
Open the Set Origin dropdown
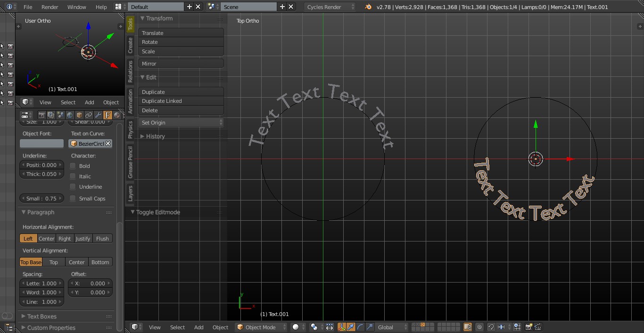tap(181, 122)
